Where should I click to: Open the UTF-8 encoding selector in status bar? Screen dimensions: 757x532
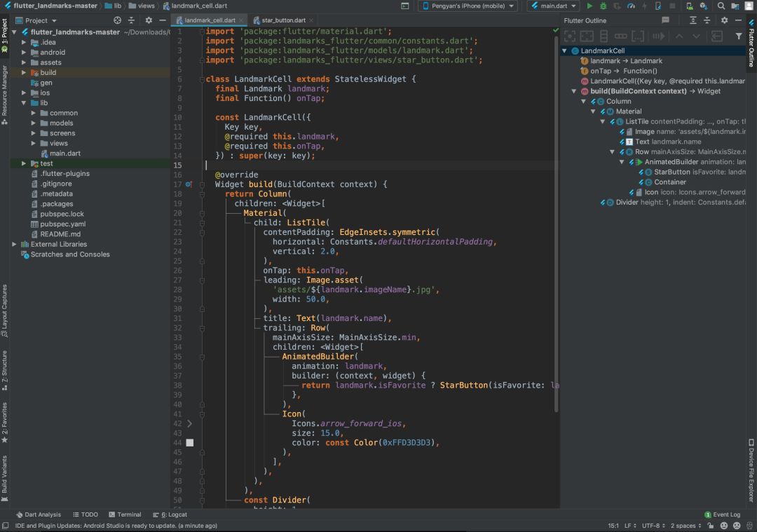654,526
